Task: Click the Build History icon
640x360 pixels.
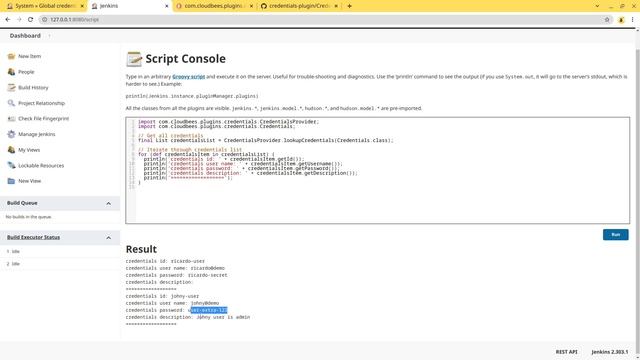Action: coord(11,87)
